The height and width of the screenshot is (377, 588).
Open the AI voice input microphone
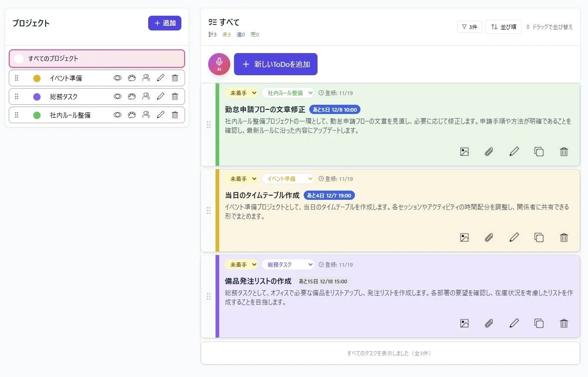[x=219, y=64]
